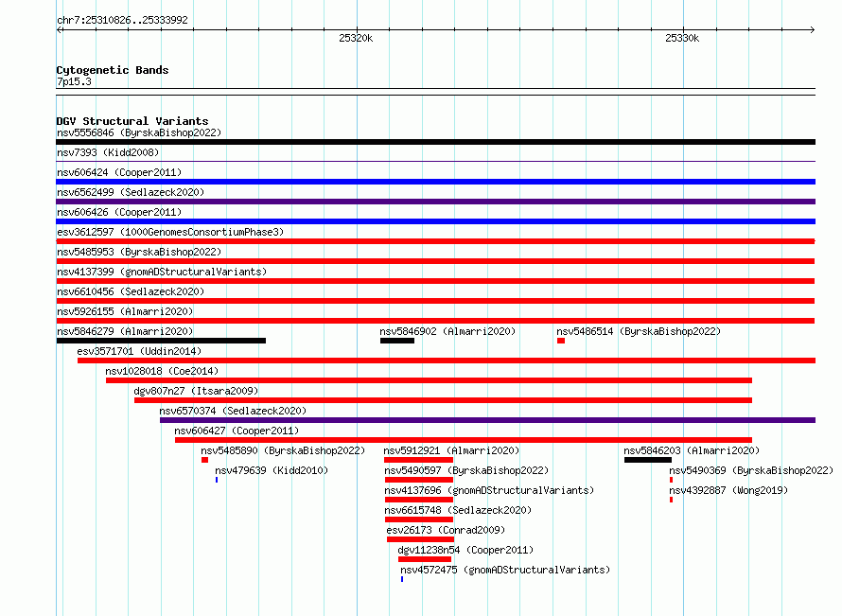Open dgv11238n54 (Cooper2011) label
842x616 pixels.
coord(465,550)
